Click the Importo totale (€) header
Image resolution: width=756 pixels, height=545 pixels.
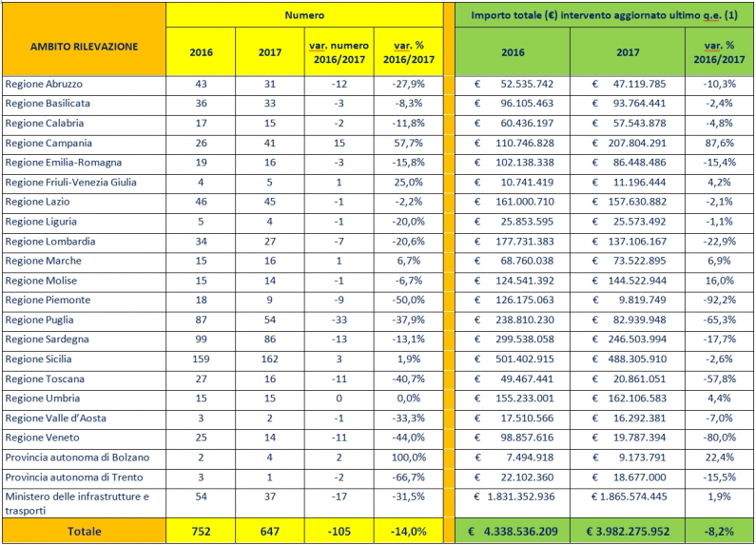coord(603,16)
